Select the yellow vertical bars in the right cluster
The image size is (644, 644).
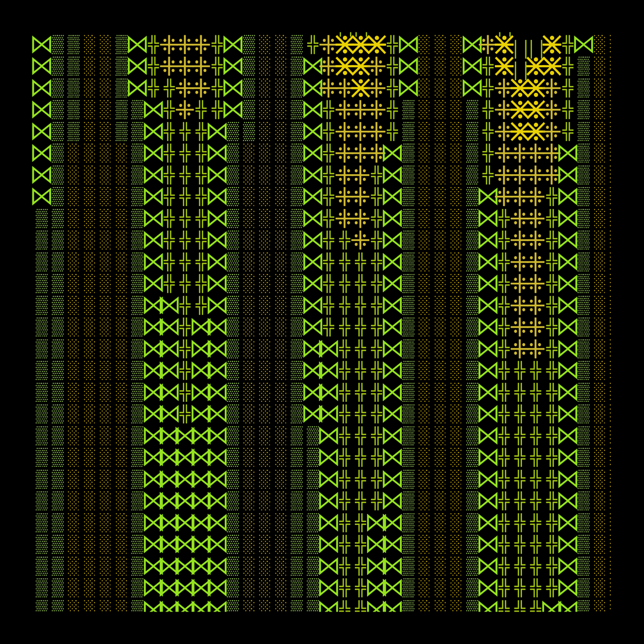[x=528, y=49]
